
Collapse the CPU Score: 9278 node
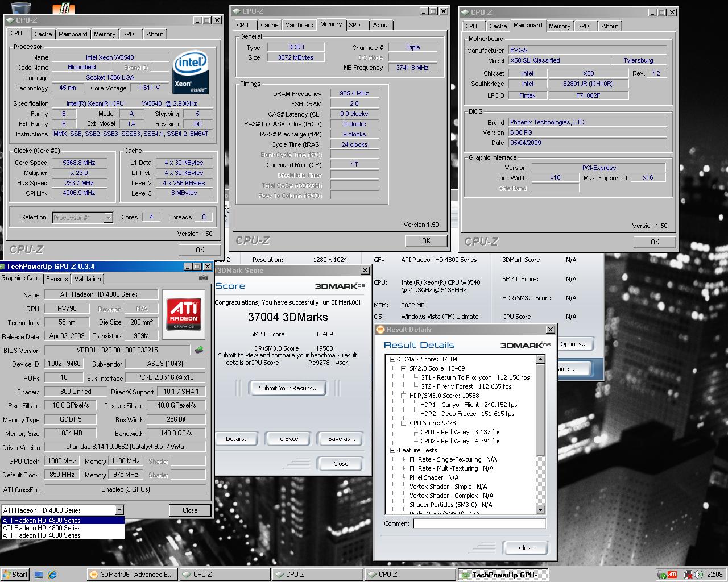coord(403,423)
